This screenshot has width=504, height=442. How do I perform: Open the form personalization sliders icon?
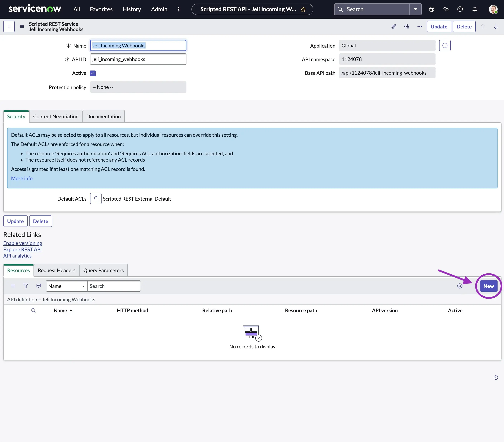click(x=407, y=27)
